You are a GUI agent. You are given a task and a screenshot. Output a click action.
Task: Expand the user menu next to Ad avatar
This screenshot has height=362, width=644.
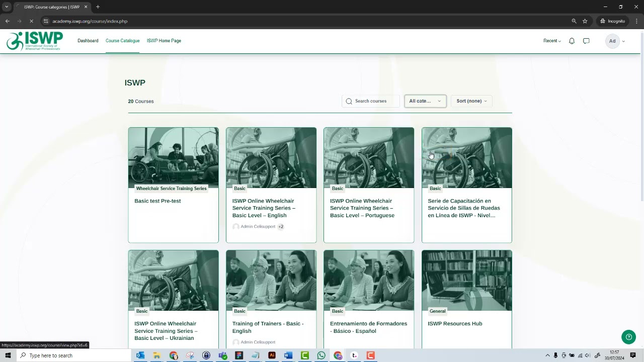[x=624, y=41]
